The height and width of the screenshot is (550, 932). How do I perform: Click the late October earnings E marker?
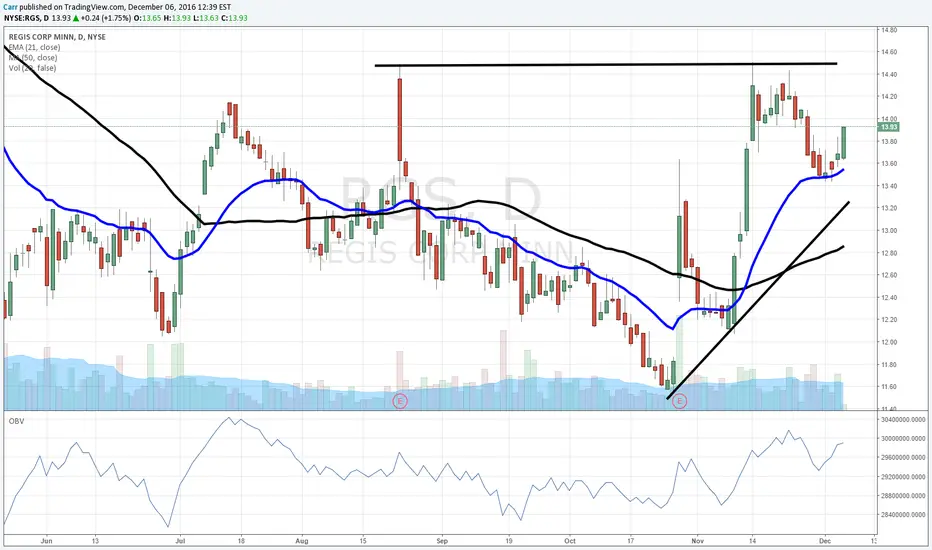(679, 401)
